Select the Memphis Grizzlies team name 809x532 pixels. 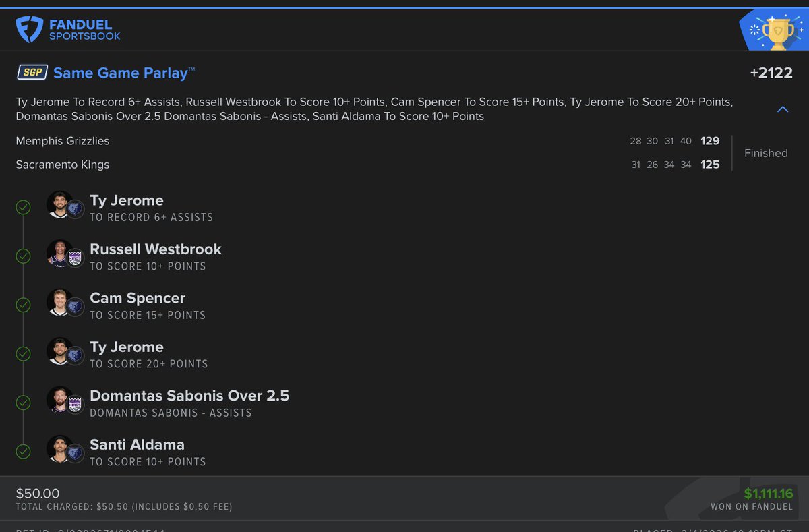(x=63, y=141)
